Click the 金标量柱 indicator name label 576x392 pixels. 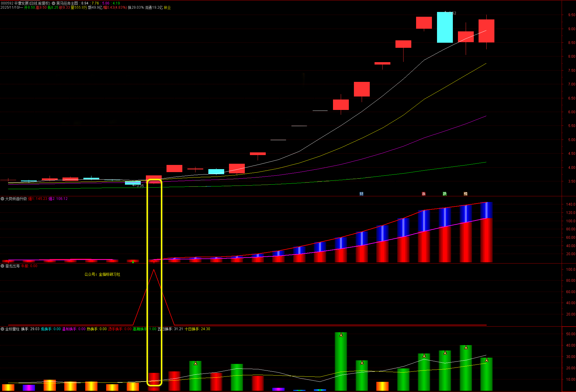click(12, 329)
